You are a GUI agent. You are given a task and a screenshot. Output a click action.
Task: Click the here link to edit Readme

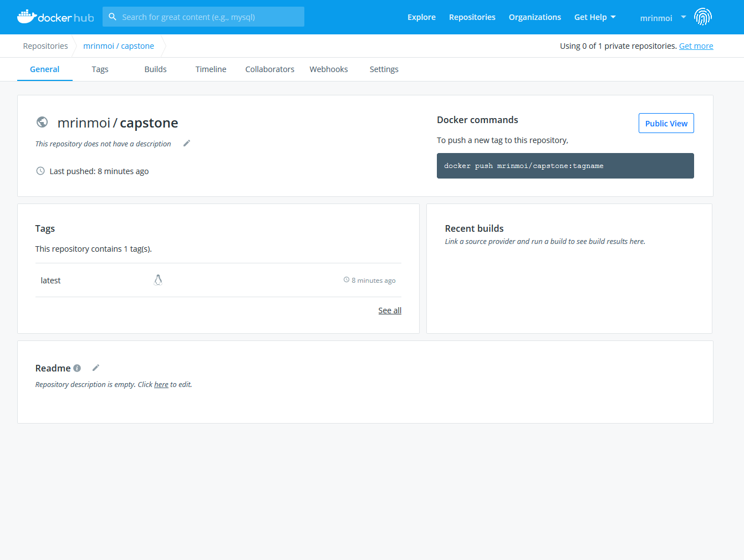(161, 384)
